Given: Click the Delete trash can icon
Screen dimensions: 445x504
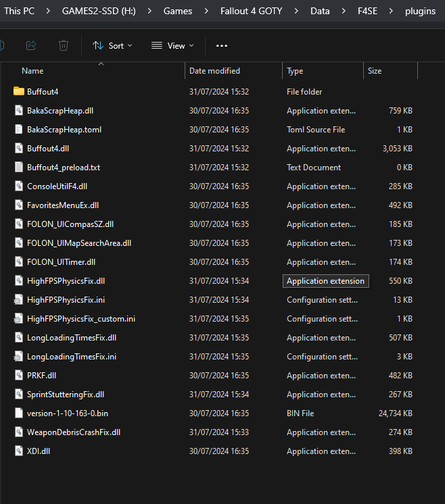Looking at the screenshot, I should click(x=64, y=45).
